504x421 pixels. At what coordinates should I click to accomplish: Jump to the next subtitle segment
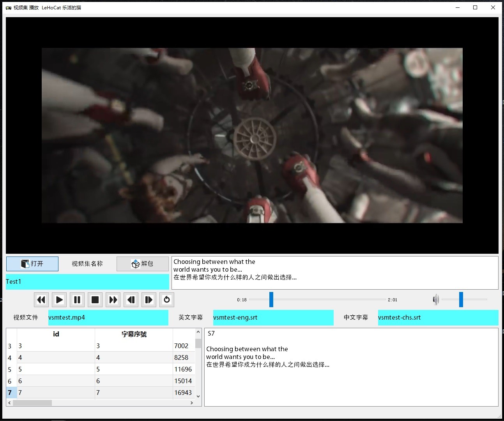(x=149, y=300)
